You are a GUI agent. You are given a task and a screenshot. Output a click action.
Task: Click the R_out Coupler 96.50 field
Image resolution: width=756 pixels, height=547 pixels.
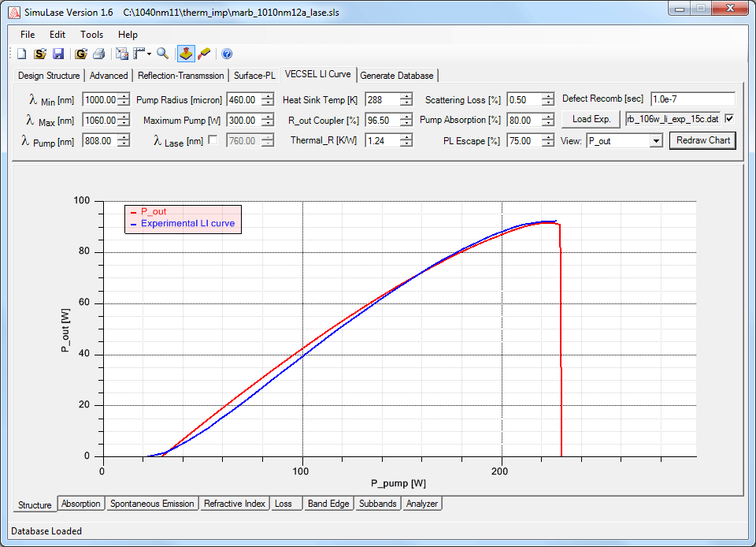click(x=383, y=120)
